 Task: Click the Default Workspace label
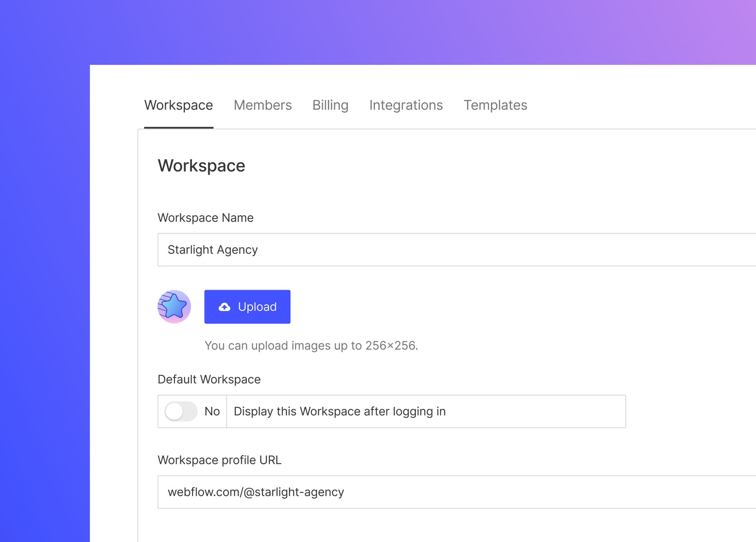pyautogui.click(x=209, y=379)
